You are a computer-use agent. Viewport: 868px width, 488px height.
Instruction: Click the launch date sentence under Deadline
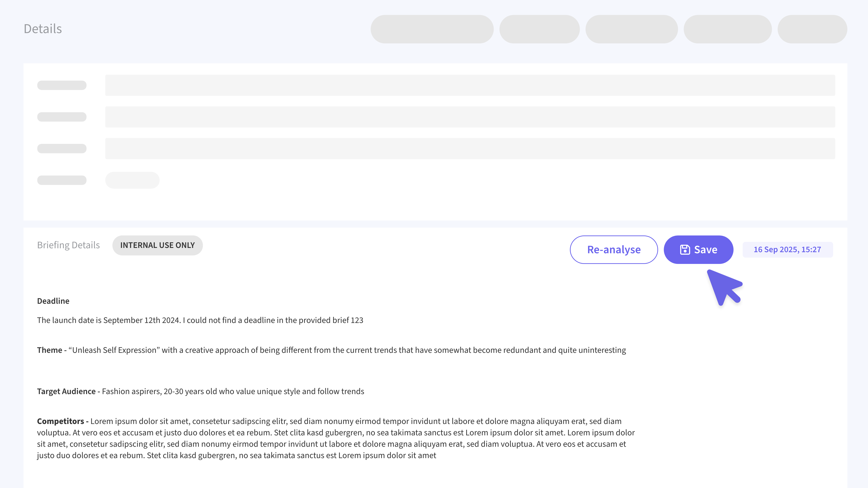click(200, 320)
